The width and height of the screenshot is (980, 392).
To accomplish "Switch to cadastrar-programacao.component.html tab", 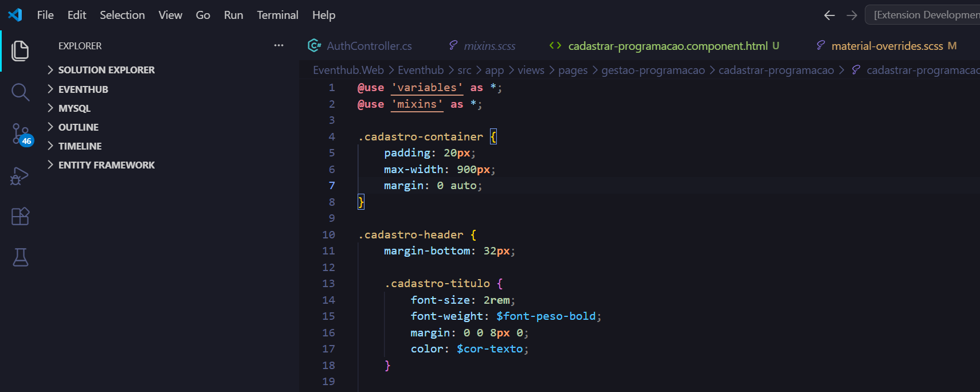I will pos(668,46).
